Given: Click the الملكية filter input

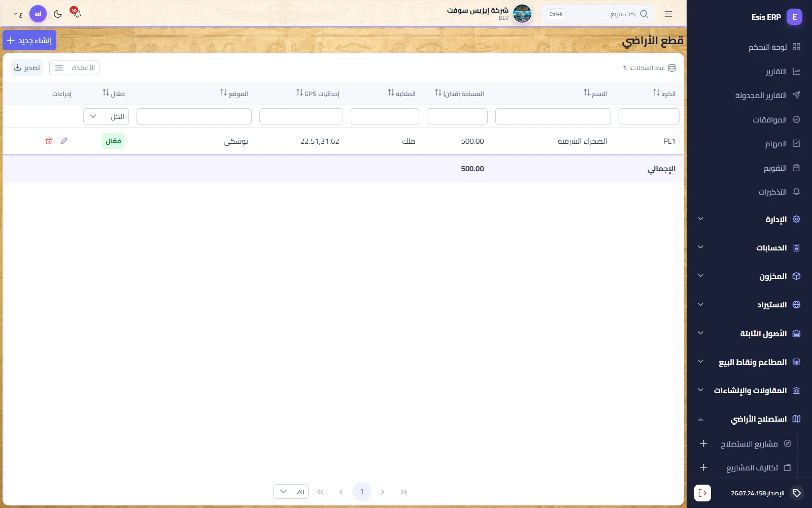Looking at the screenshot, I should tap(385, 116).
